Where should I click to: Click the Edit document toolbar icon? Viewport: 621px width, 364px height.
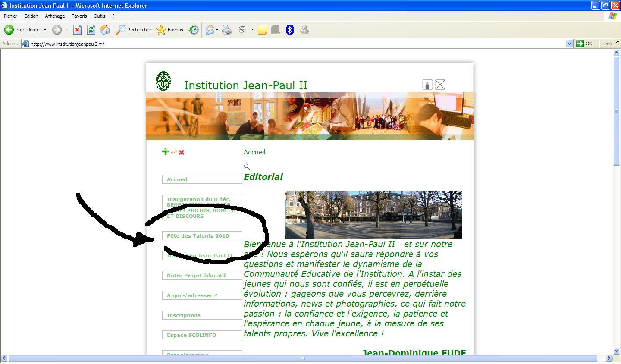242,30
